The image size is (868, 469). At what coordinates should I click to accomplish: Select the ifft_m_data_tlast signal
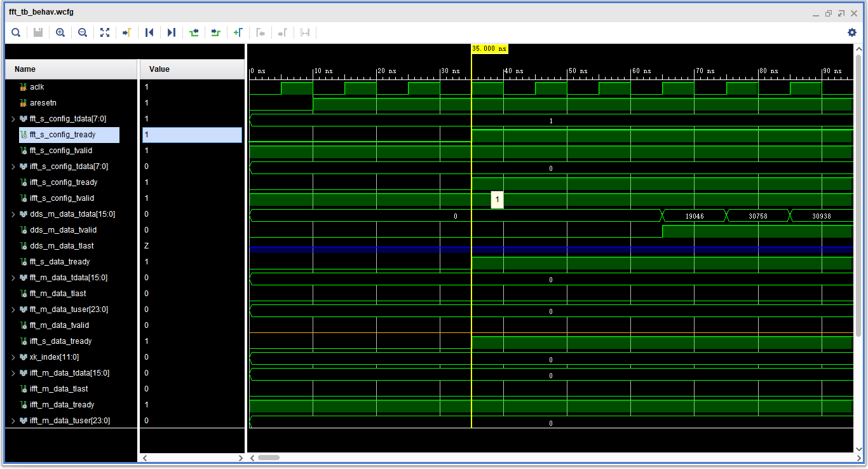point(58,389)
